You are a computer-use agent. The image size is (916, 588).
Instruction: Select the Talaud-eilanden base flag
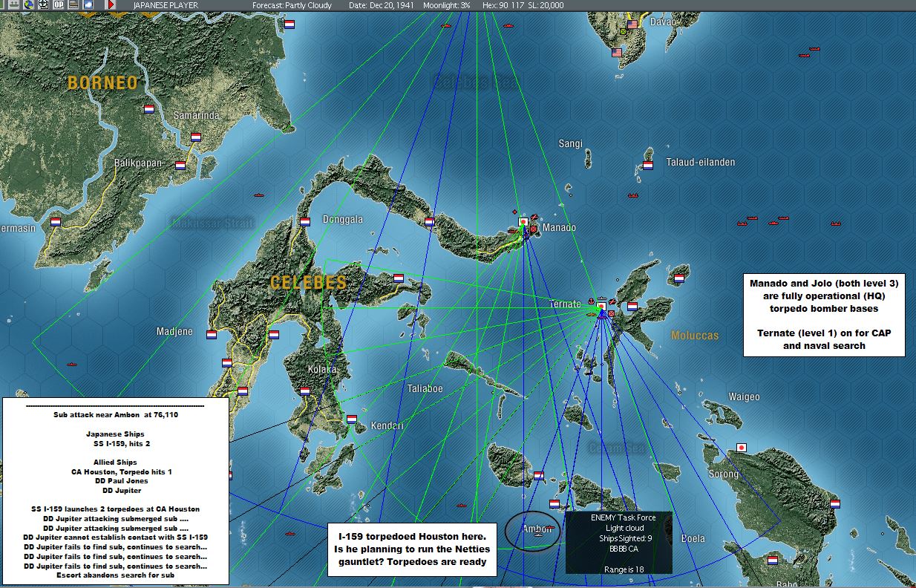[x=647, y=165]
